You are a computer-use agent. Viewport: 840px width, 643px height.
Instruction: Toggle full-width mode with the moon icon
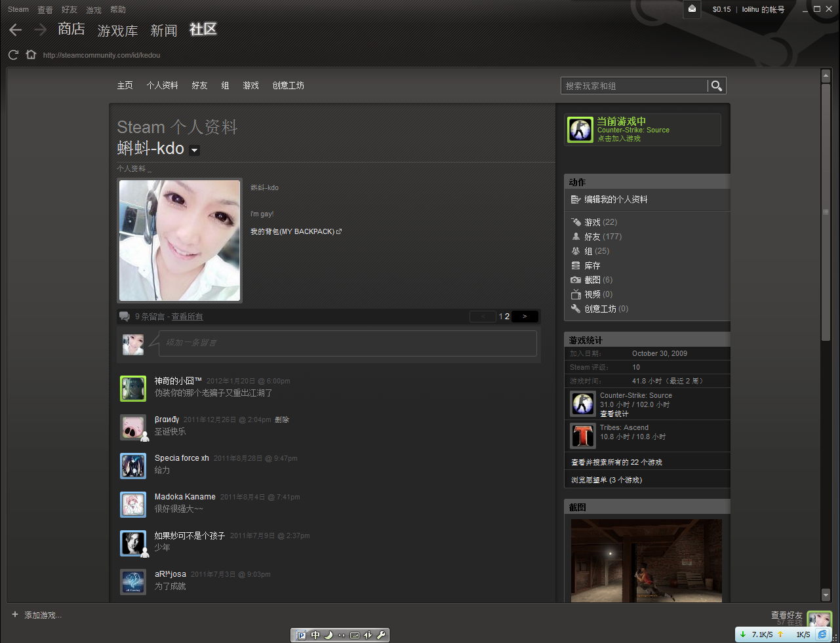pyautogui.click(x=329, y=634)
